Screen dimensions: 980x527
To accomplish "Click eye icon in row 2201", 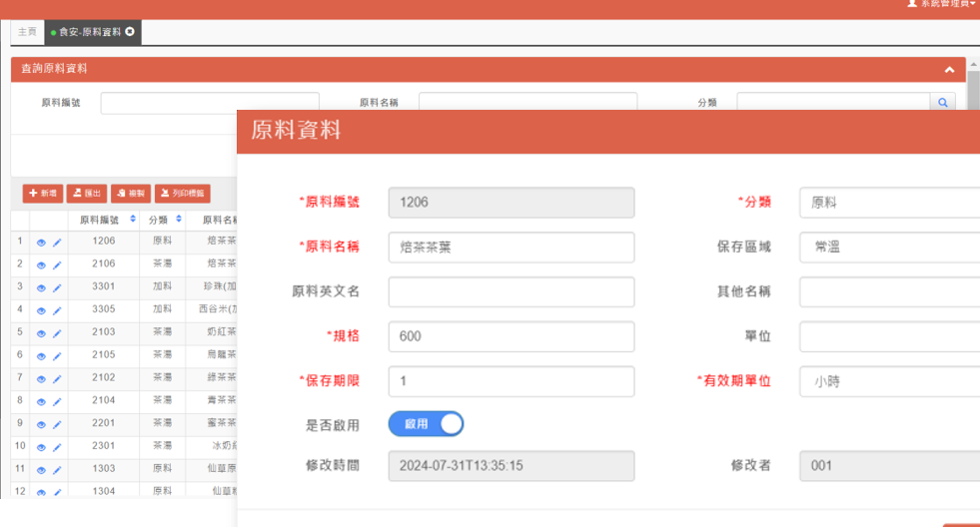I will pyautogui.click(x=41, y=424).
